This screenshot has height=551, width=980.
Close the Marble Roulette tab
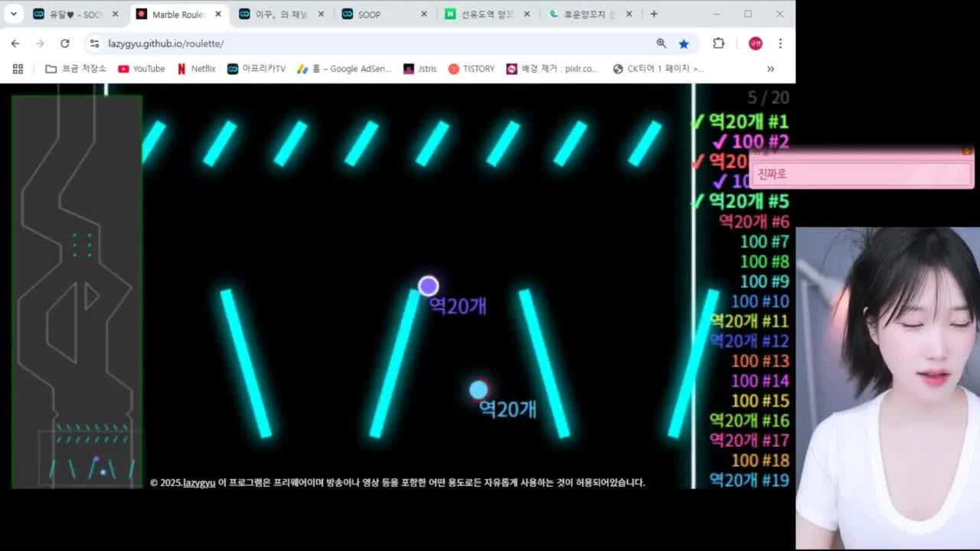[218, 14]
